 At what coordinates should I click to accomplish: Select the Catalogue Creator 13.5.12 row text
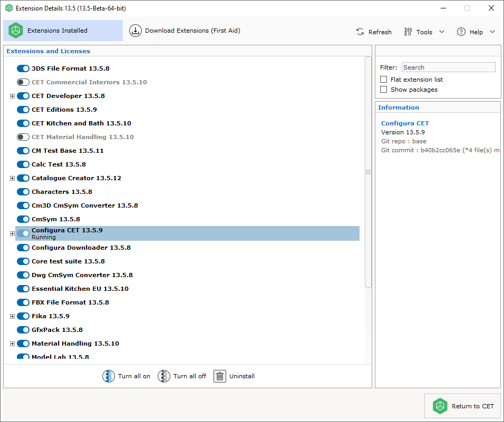click(x=76, y=178)
